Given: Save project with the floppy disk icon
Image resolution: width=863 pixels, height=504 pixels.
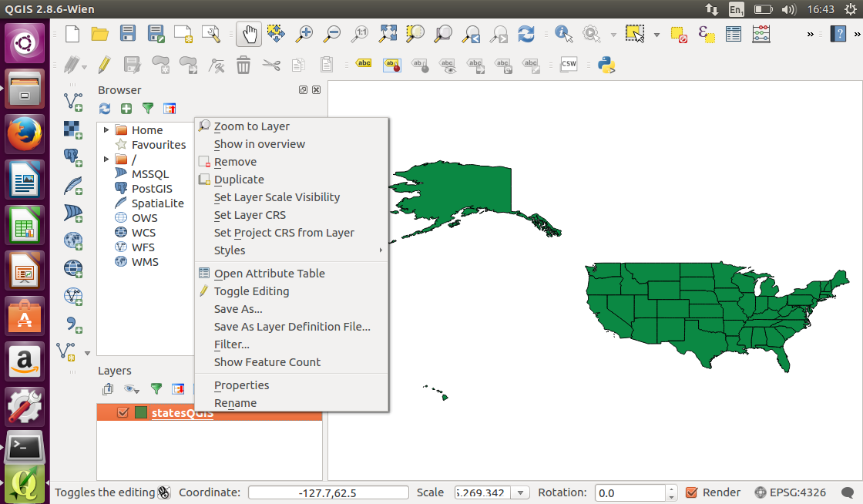Looking at the screenshot, I should click(x=128, y=34).
